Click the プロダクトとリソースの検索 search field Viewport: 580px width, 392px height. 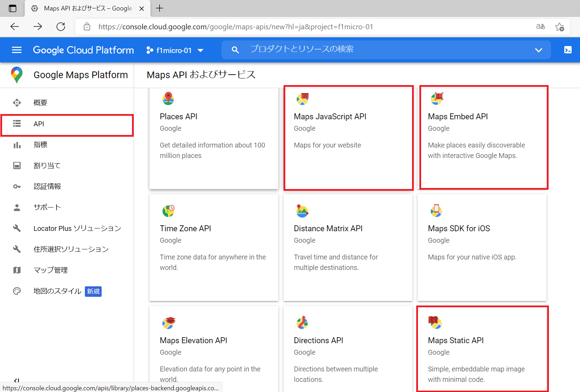(386, 50)
